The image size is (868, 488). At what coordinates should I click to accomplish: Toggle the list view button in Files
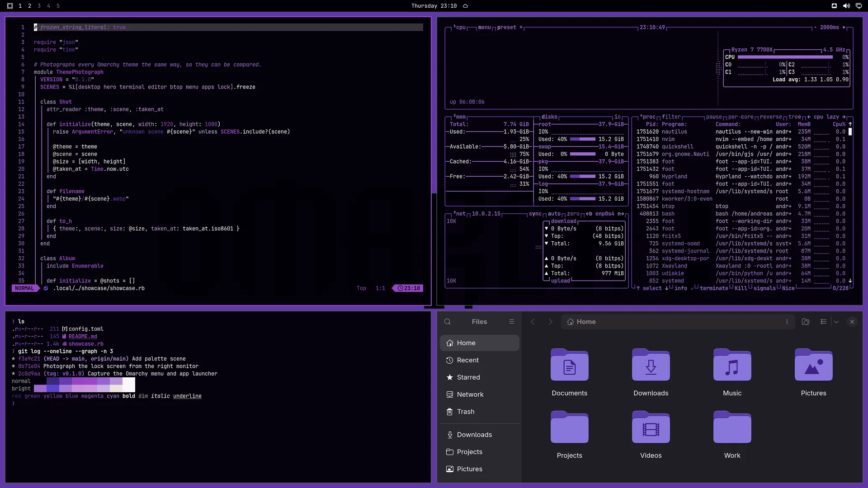click(824, 322)
